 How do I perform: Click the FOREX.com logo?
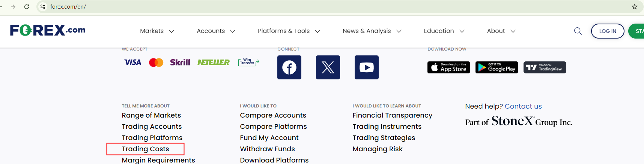click(48, 30)
